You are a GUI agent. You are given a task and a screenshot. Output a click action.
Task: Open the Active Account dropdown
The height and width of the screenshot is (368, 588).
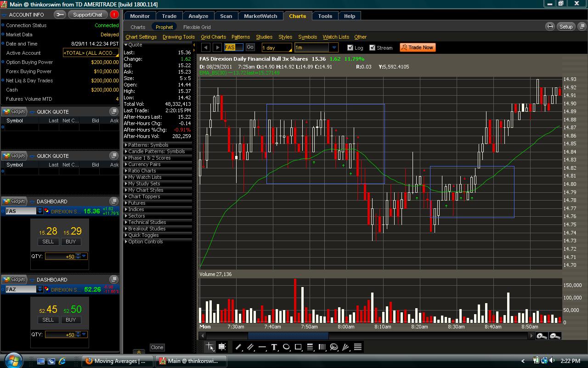pyautogui.click(x=90, y=53)
